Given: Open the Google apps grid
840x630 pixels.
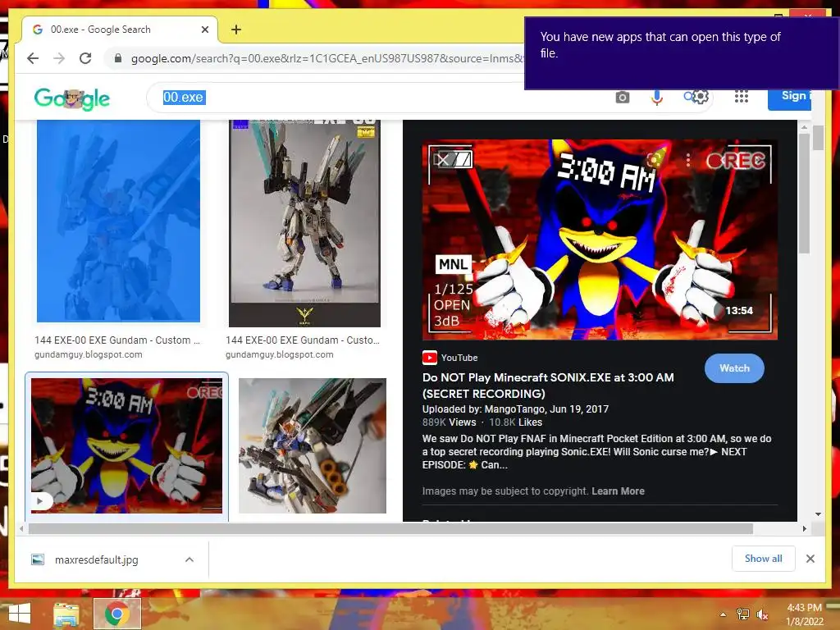Looking at the screenshot, I should [x=742, y=97].
